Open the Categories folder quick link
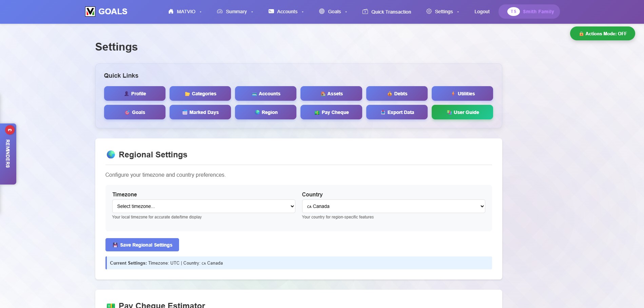 [x=200, y=94]
